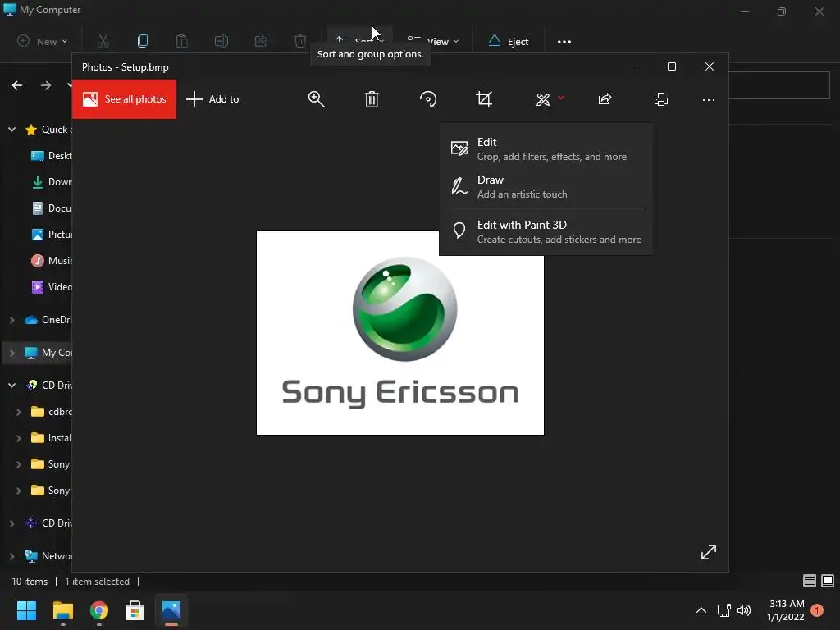This screenshot has height=630, width=840.
Task: Select the Network item in navigation pane
Action: click(48, 556)
